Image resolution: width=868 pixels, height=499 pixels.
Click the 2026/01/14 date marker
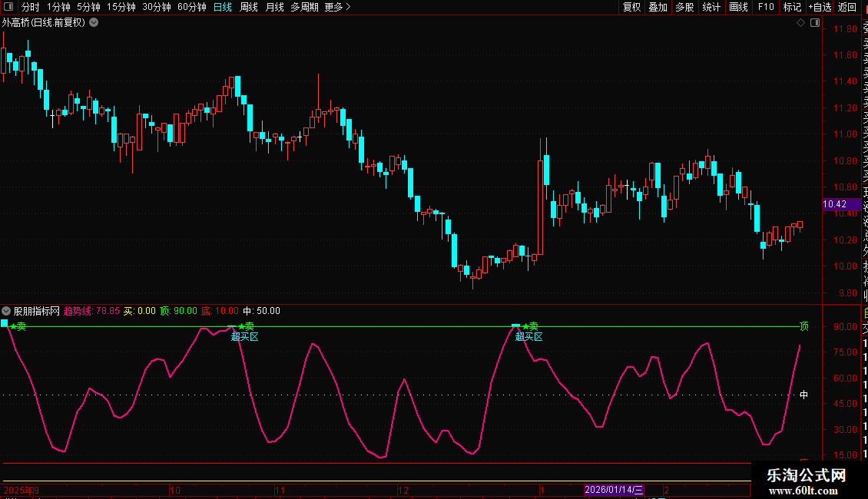pyautogui.click(x=614, y=490)
